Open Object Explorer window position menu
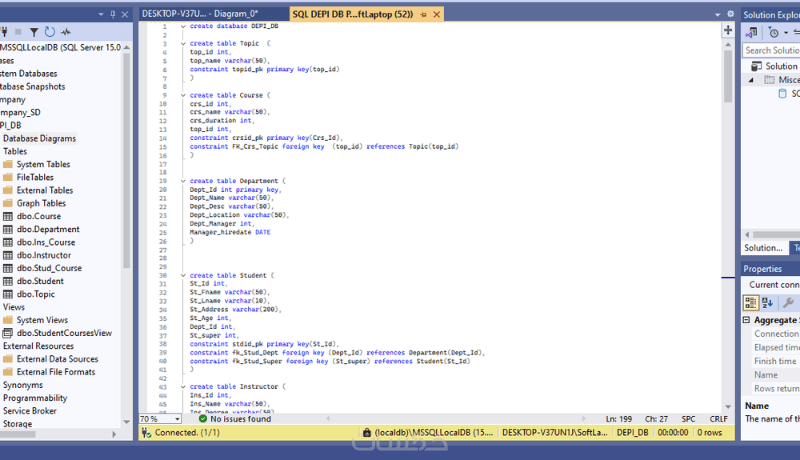 (101, 14)
